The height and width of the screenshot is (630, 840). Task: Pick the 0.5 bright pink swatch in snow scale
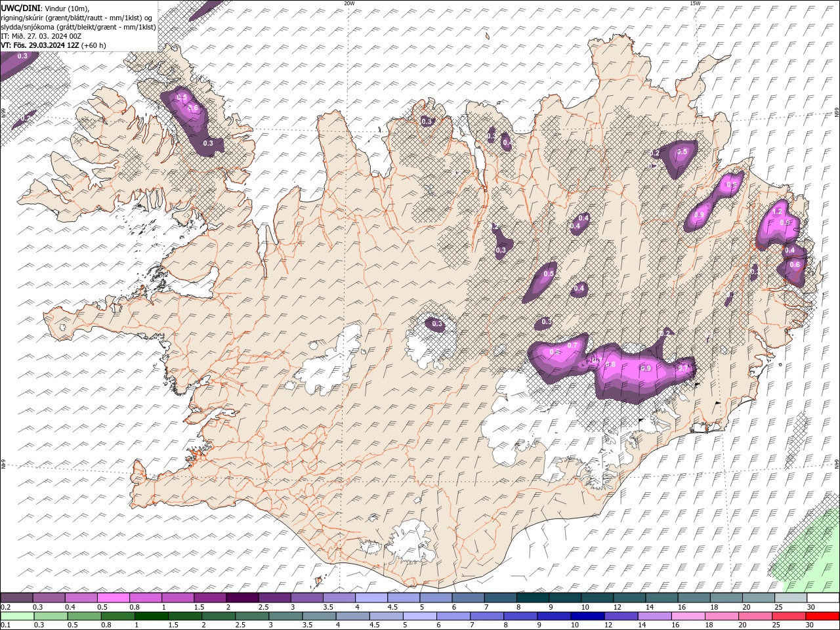pyautogui.click(x=113, y=598)
